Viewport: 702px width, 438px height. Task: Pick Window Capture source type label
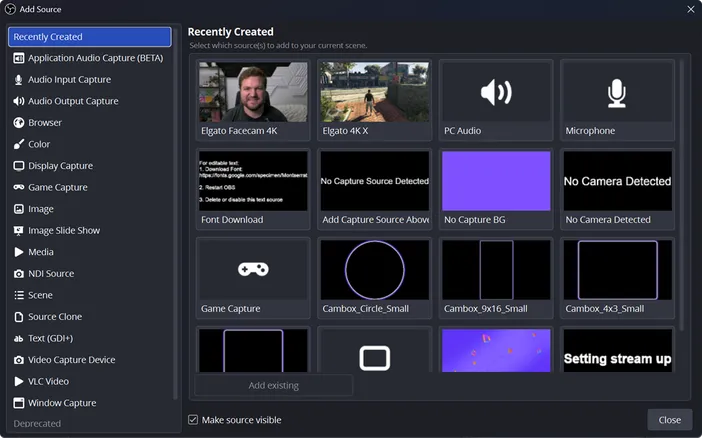[62, 403]
